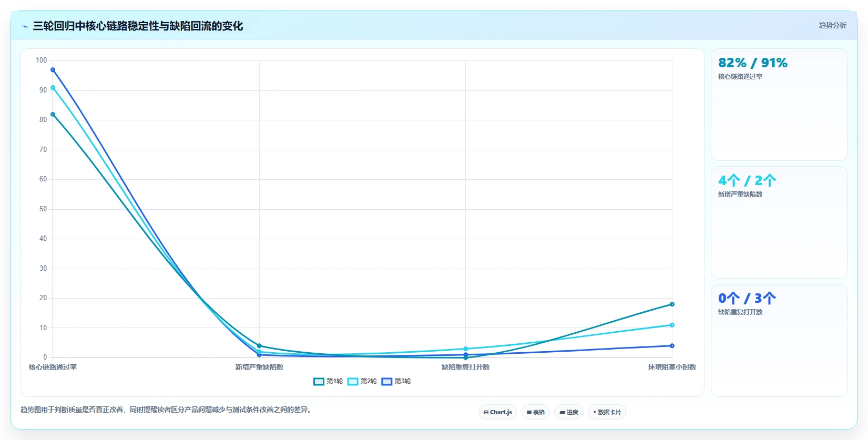Toggle the 第3轮 legend swatch
868x440 pixels.
coord(387,382)
